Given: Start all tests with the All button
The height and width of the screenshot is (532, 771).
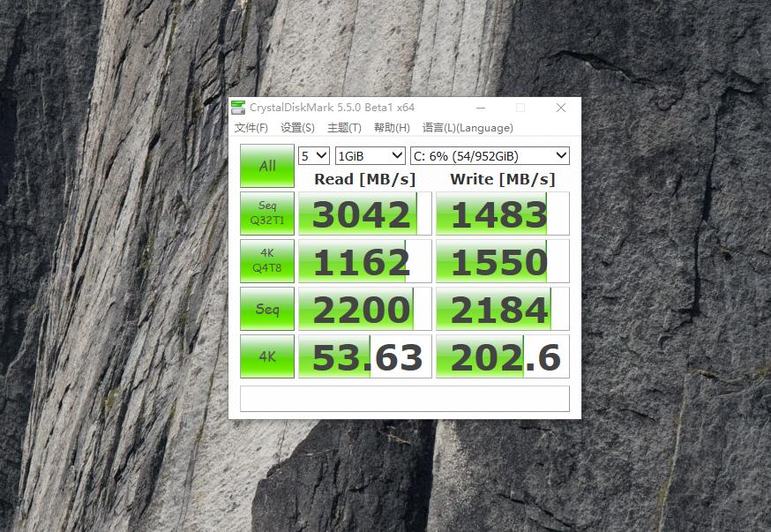Looking at the screenshot, I should pyautogui.click(x=266, y=164).
